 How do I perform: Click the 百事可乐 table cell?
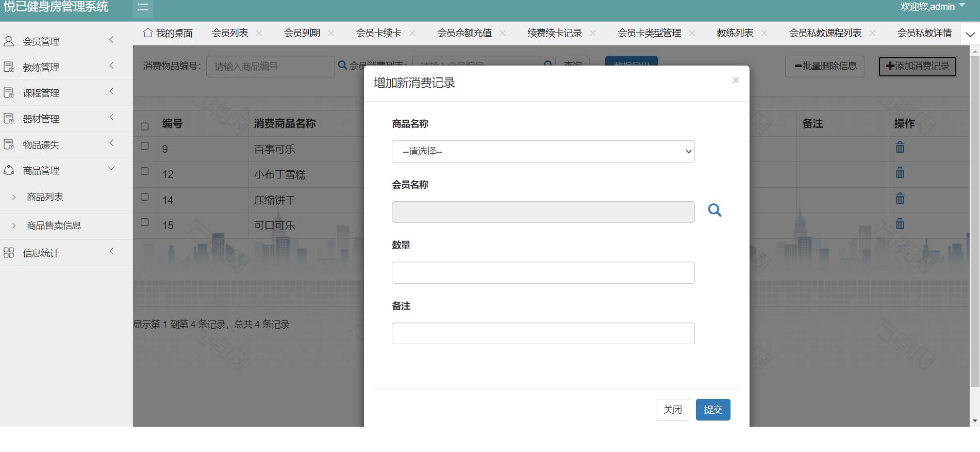pyautogui.click(x=275, y=149)
